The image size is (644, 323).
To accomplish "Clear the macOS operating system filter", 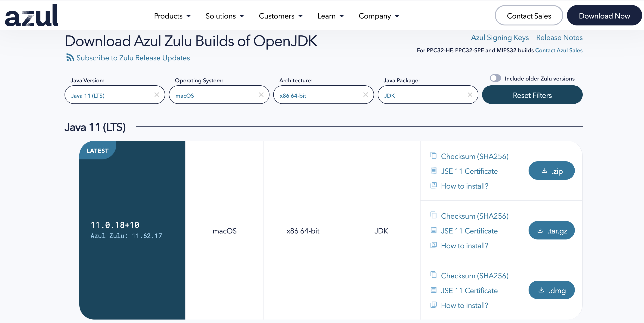I will pyautogui.click(x=261, y=95).
